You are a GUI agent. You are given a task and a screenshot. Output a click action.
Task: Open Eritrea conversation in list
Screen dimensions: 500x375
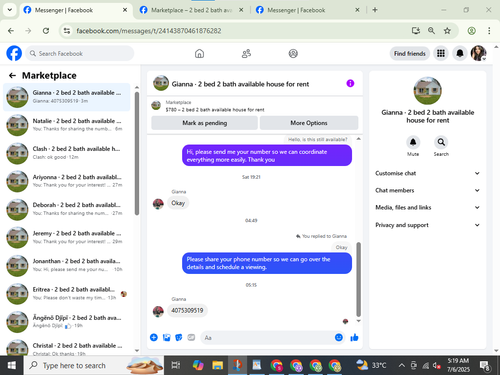67,294
